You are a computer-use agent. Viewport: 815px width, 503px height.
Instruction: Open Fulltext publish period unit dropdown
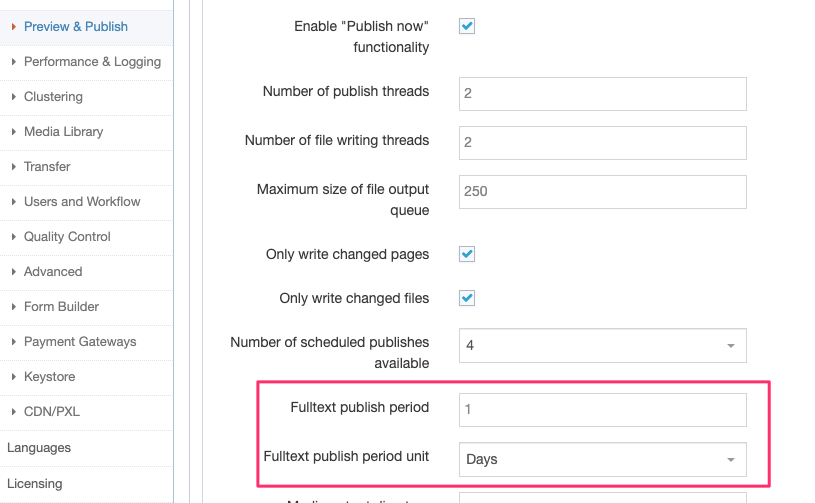pos(602,459)
